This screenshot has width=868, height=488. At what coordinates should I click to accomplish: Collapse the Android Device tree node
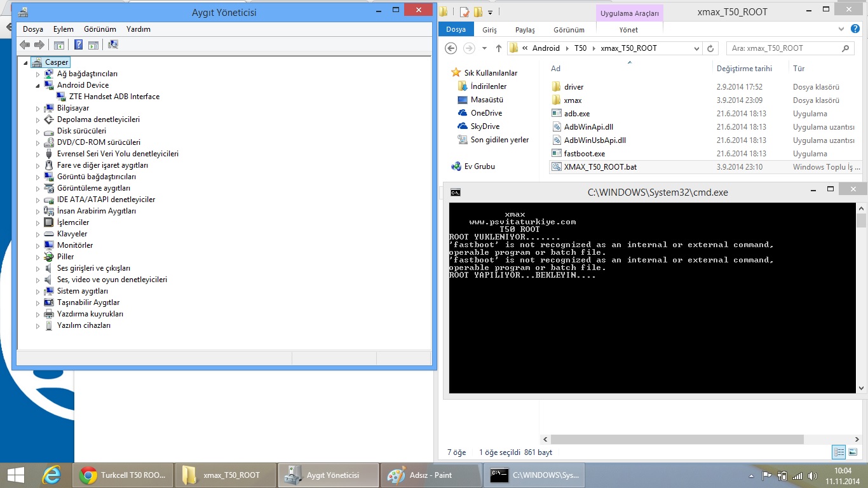tap(37, 85)
